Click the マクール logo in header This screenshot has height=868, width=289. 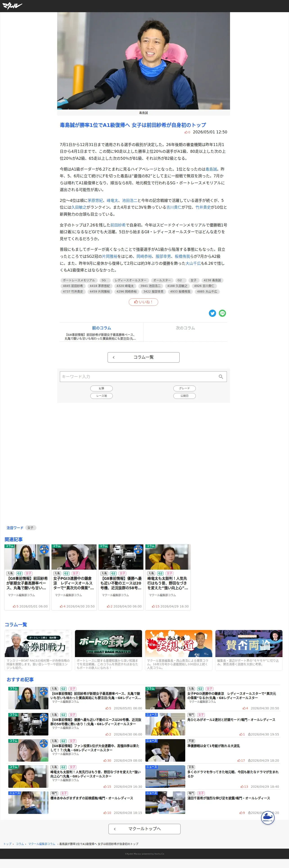[x=12, y=6]
